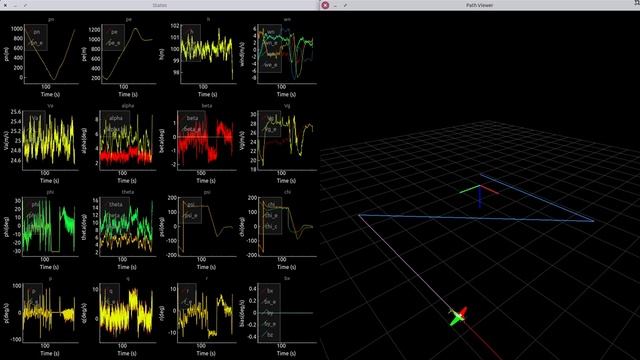Viewport: 640px width, 360px height.
Task: Toggle psi_e estimate in psi legend
Action: pyautogui.click(x=191, y=216)
